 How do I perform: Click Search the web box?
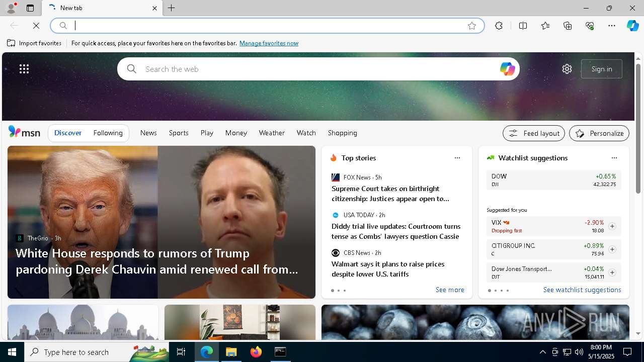click(x=318, y=69)
